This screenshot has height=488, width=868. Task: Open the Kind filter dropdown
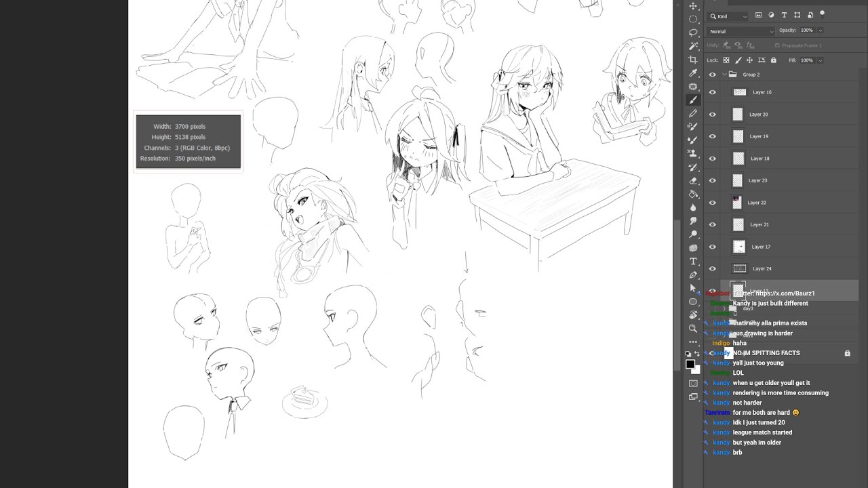click(728, 16)
